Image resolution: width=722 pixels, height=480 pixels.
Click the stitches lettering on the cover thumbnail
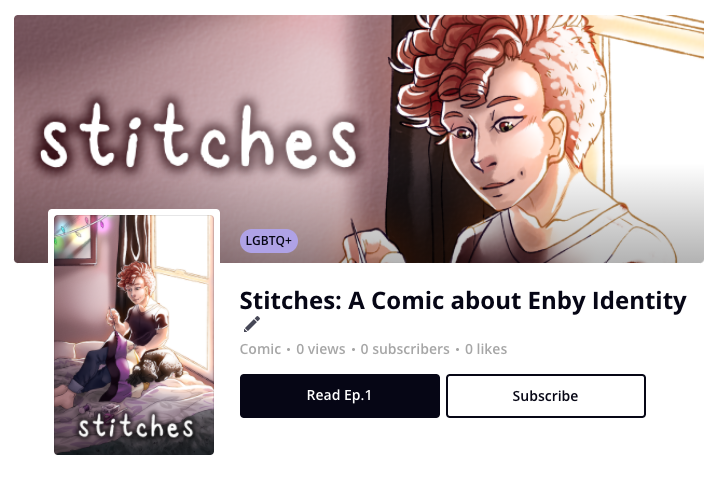click(x=136, y=427)
